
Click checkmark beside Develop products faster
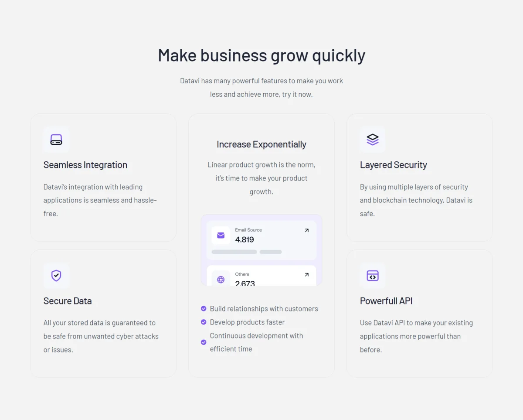pyautogui.click(x=204, y=322)
